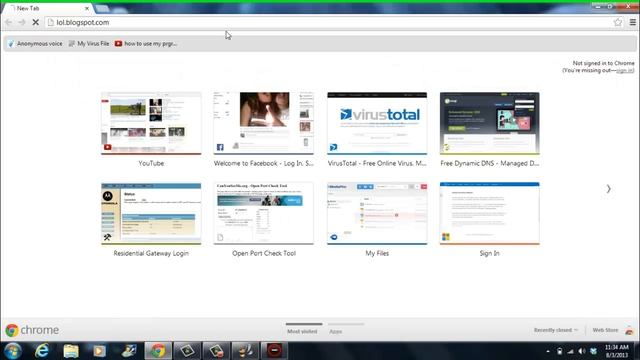Open the Windows Start menu
The height and width of the screenshot is (360, 640).
point(13,351)
